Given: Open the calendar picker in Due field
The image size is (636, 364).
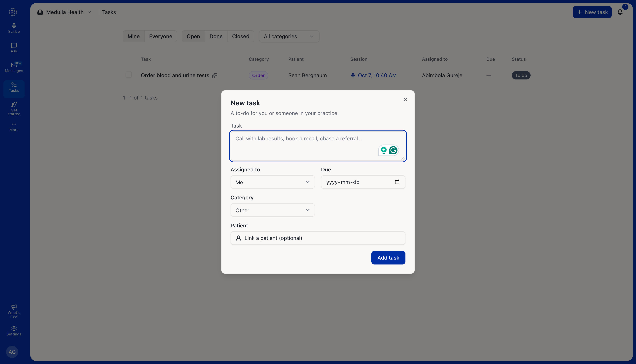Looking at the screenshot, I should point(397,182).
